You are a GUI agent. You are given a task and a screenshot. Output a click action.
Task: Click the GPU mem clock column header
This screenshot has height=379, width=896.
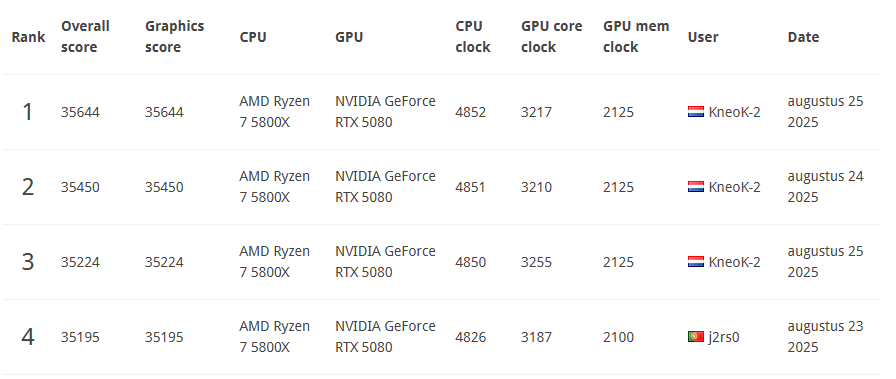[x=635, y=37]
